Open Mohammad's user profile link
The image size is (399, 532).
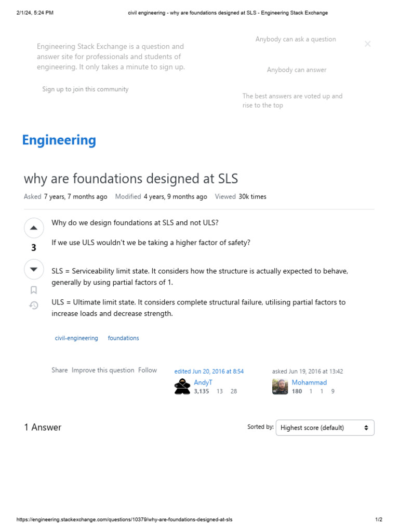[x=309, y=382]
